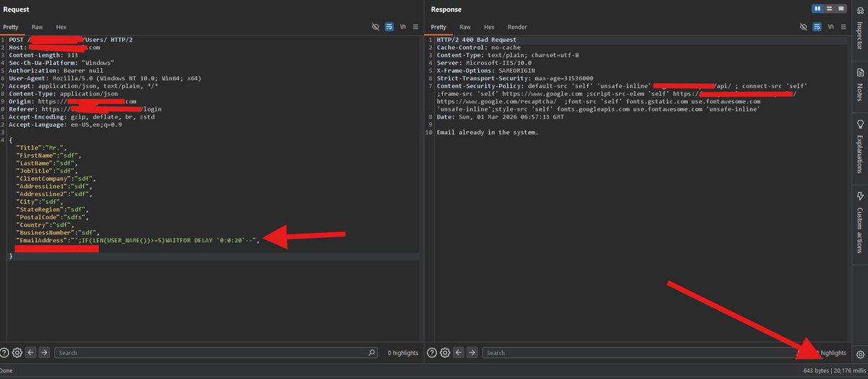Screen dimensions: 868x379
Task: Click the '"Title":"Mr."' JSON line
Action: pyautogui.click(x=41, y=148)
